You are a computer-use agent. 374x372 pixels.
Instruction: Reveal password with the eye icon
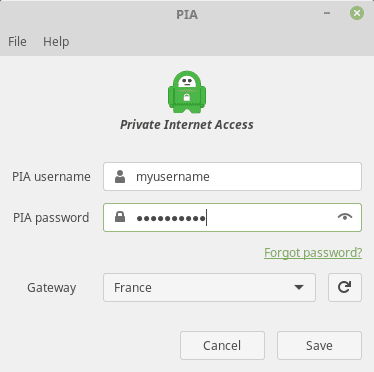(345, 217)
